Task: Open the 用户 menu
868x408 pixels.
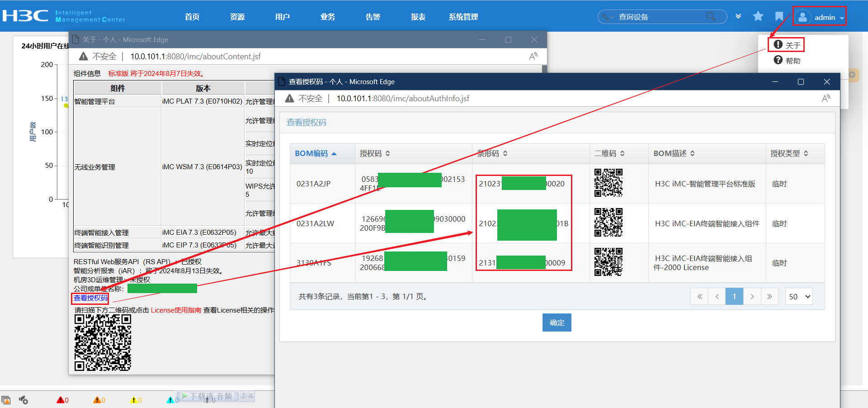Action: [x=283, y=17]
